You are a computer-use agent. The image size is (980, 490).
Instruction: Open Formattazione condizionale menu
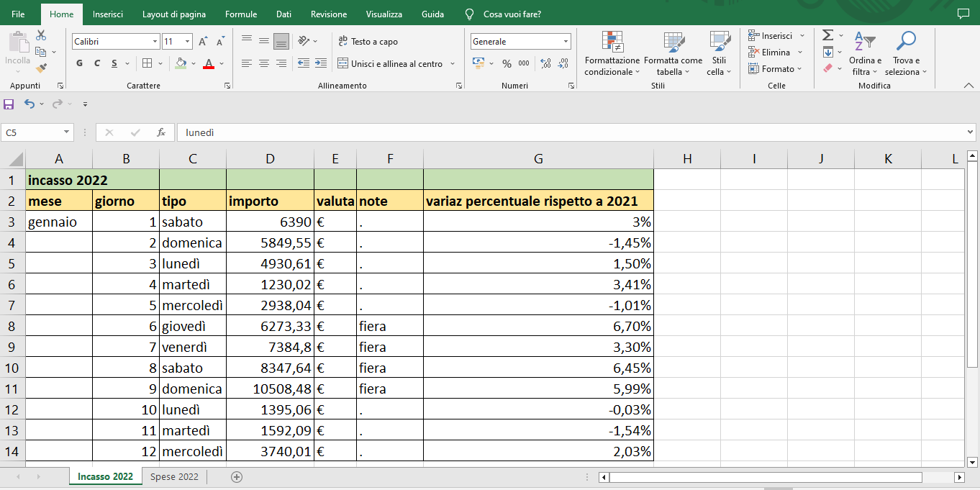click(612, 53)
